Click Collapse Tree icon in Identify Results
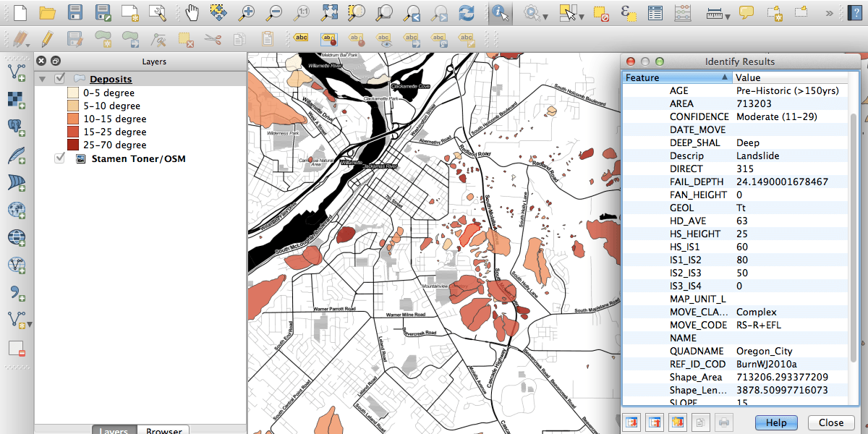The width and height of the screenshot is (868, 434). point(655,422)
